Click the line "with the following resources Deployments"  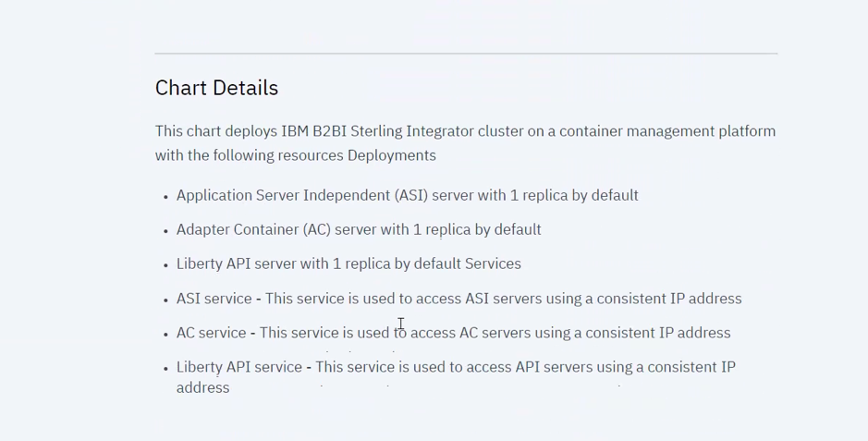296,155
